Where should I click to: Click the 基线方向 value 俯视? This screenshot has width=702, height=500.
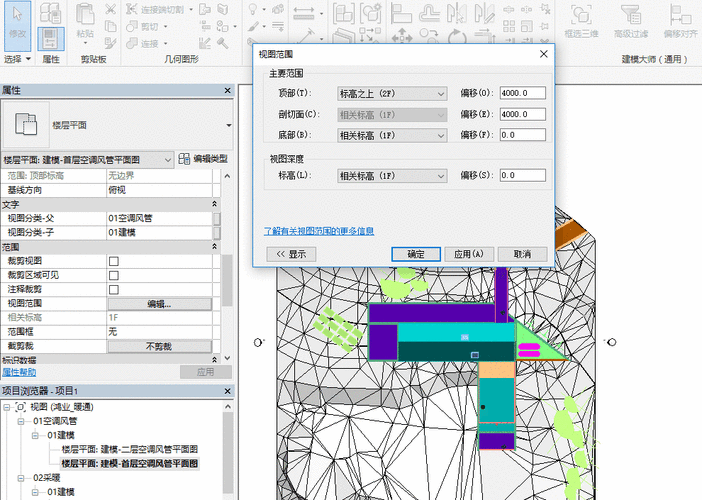[159, 190]
